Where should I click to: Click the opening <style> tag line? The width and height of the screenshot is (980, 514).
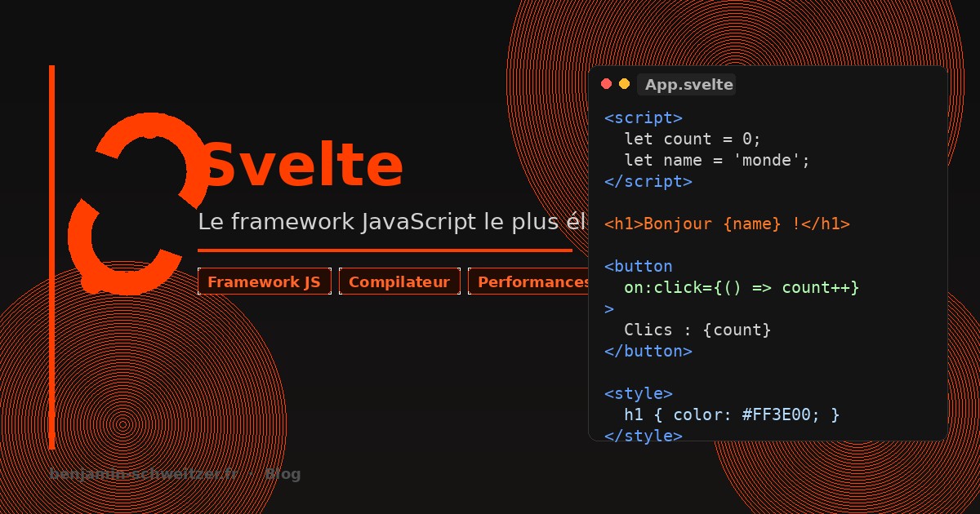[639, 393]
